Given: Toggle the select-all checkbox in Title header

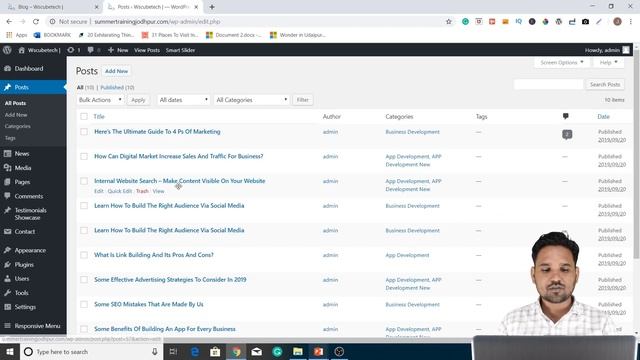Looking at the screenshot, I should pos(84,116).
